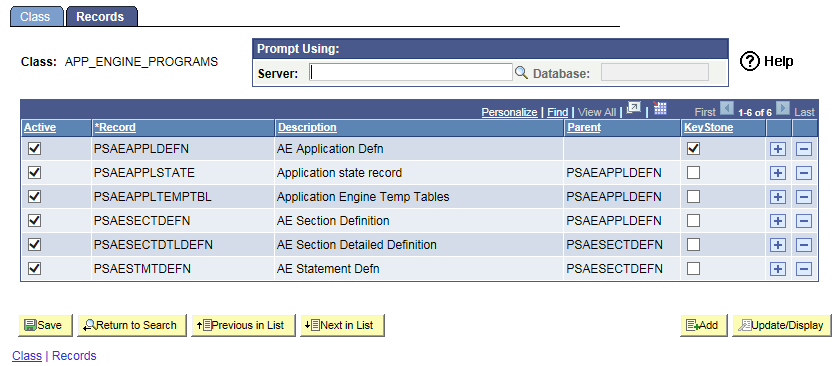Check KeyStone for PSAESECTDTLDEFN
Viewport: 832px width, 366px height.
point(693,245)
